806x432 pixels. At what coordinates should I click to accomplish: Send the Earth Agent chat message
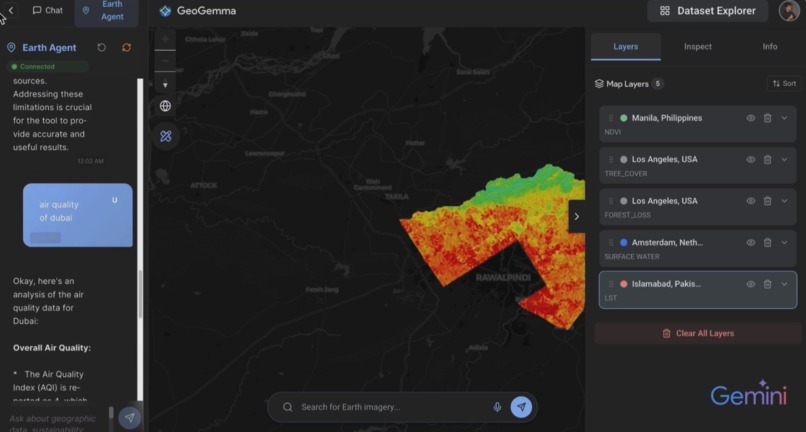coord(130,418)
